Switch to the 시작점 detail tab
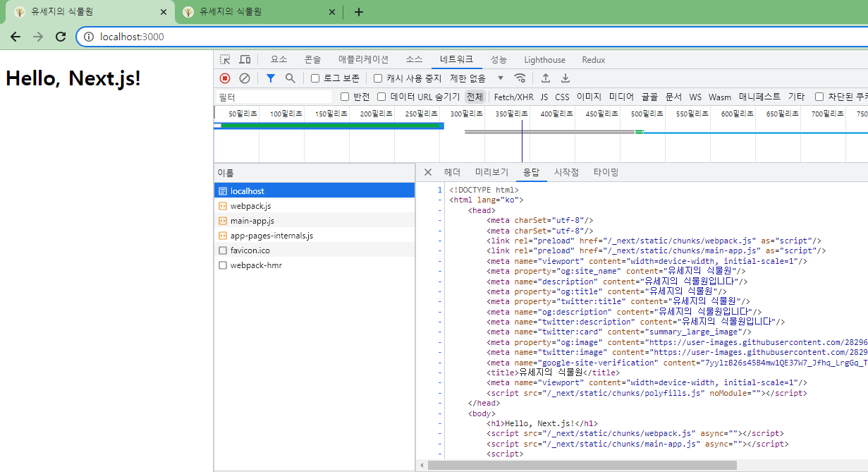 (x=566, y=172)
